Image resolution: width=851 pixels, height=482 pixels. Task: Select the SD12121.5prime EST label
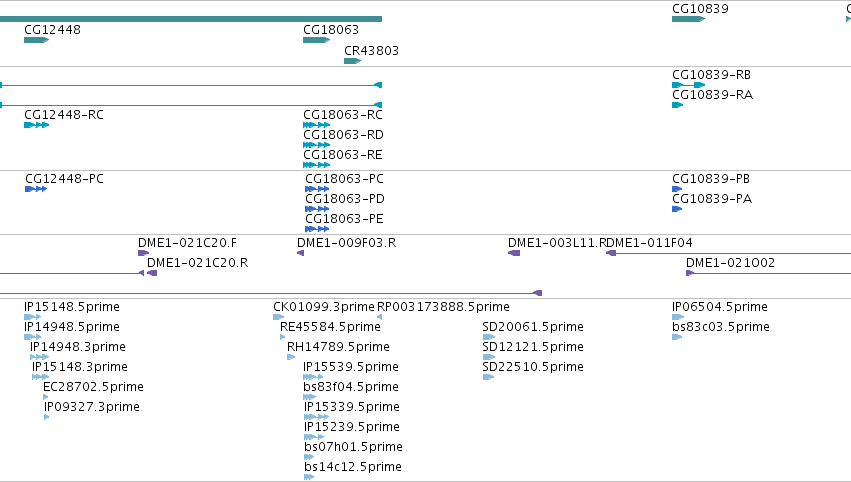[x=533, y=347]
